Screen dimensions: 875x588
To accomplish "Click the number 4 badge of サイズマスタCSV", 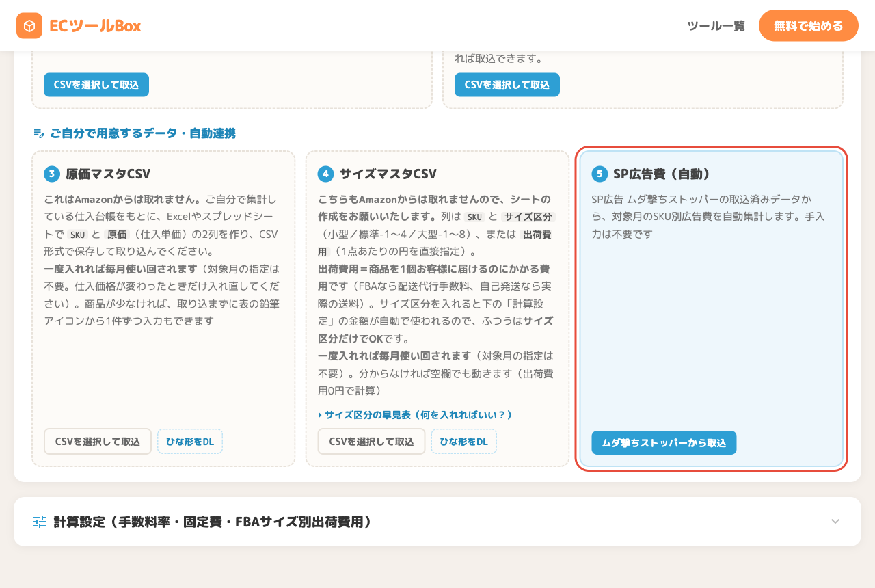I will pyautogui.click(x=326, y=174).
